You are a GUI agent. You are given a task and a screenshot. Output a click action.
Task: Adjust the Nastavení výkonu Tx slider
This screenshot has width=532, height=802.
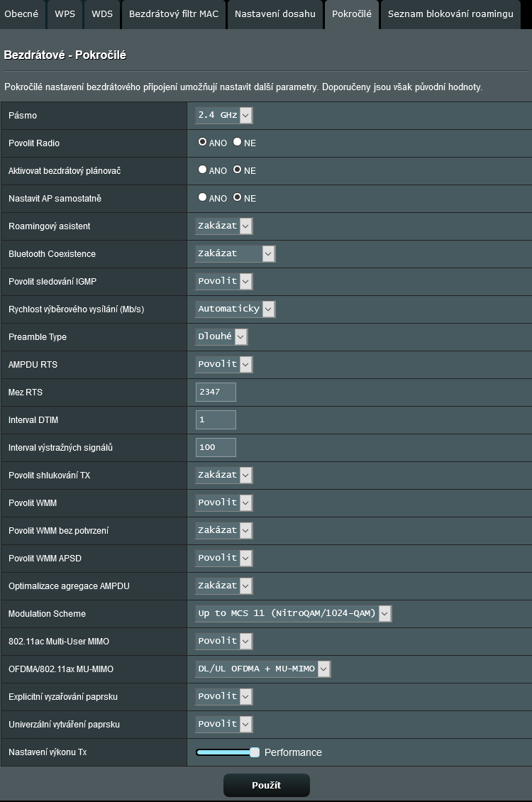tap(255, 752)
